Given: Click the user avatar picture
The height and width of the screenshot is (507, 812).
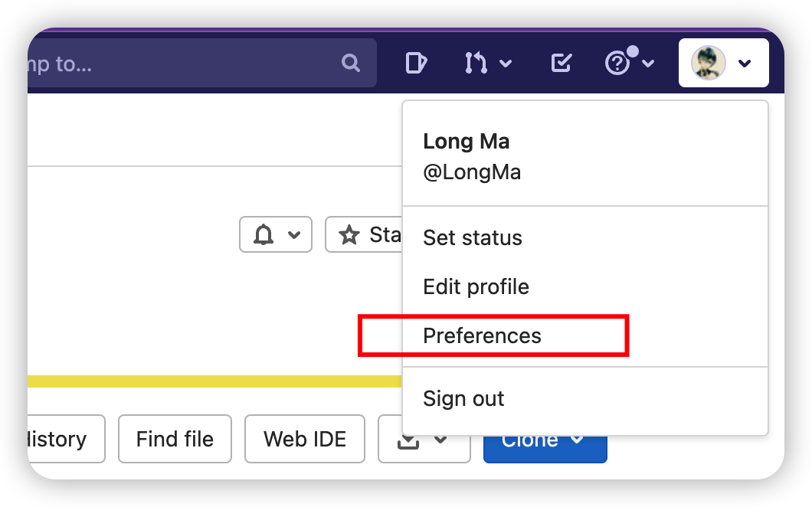Looking at the screenshot, I should click(709, 63).
